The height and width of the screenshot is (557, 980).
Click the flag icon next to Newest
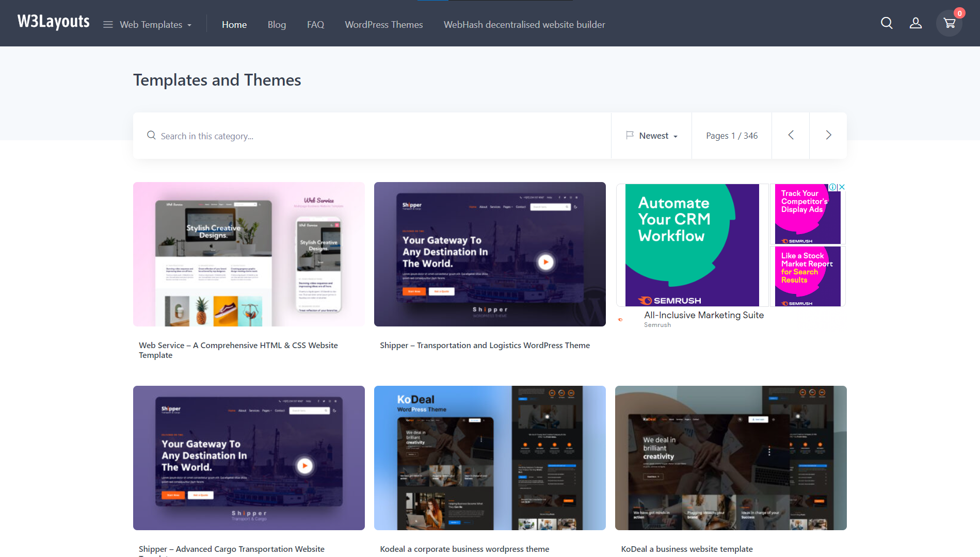pos(630,135)
